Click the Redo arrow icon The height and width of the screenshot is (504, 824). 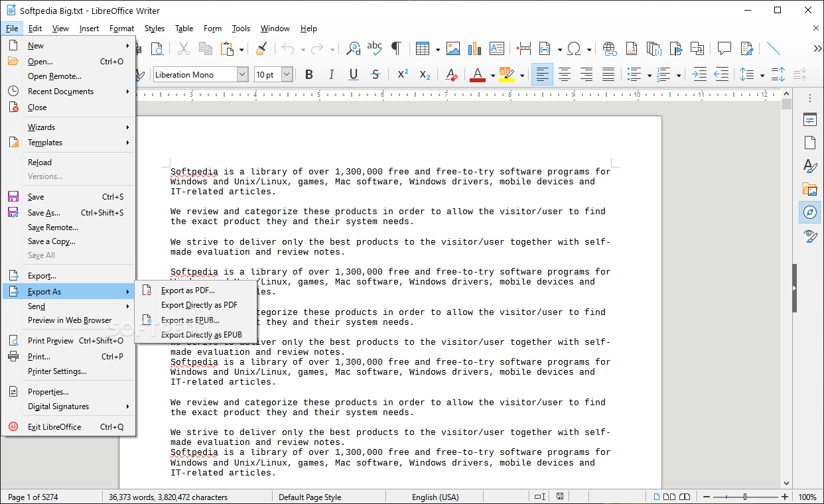(x=318, y=48)
